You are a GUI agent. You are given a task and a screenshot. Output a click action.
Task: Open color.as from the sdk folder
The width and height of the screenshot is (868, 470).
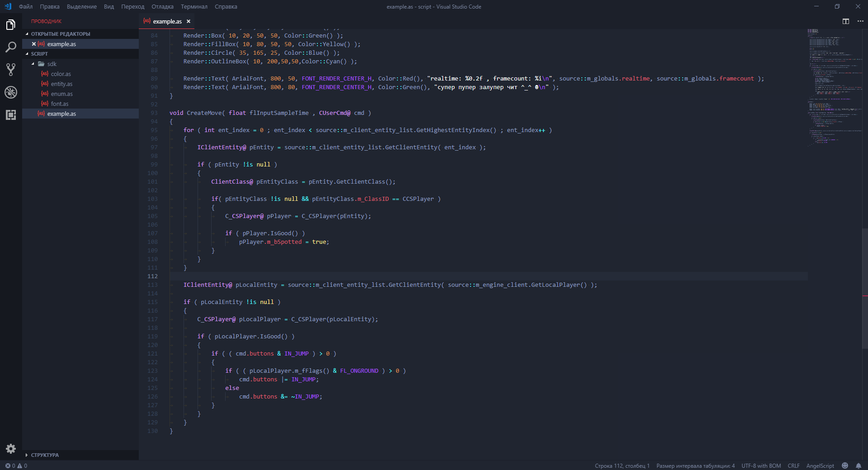tap(80, 74)
